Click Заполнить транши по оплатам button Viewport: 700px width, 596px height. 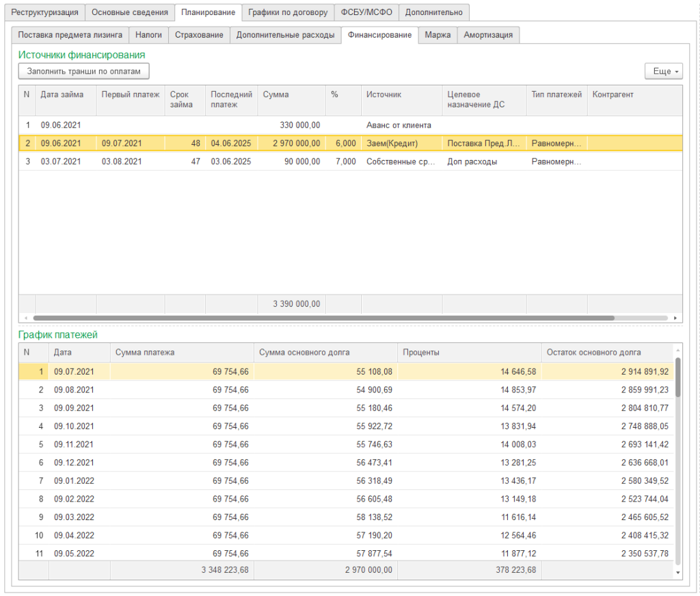click(x=83, y=71)
